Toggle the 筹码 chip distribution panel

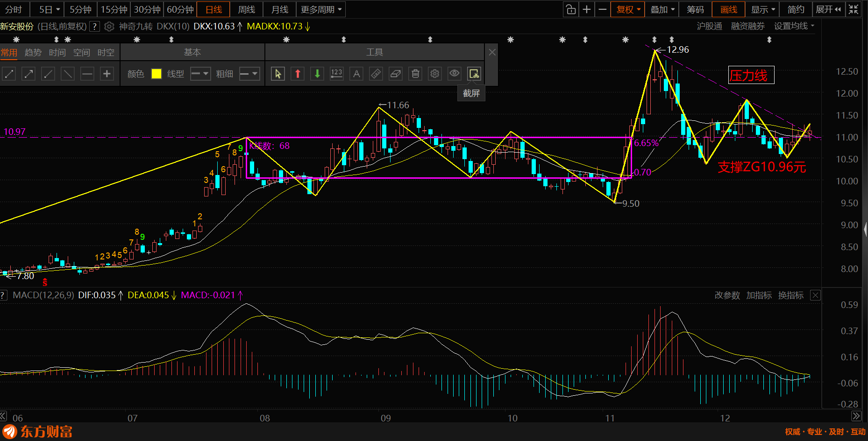coord(695,9)
